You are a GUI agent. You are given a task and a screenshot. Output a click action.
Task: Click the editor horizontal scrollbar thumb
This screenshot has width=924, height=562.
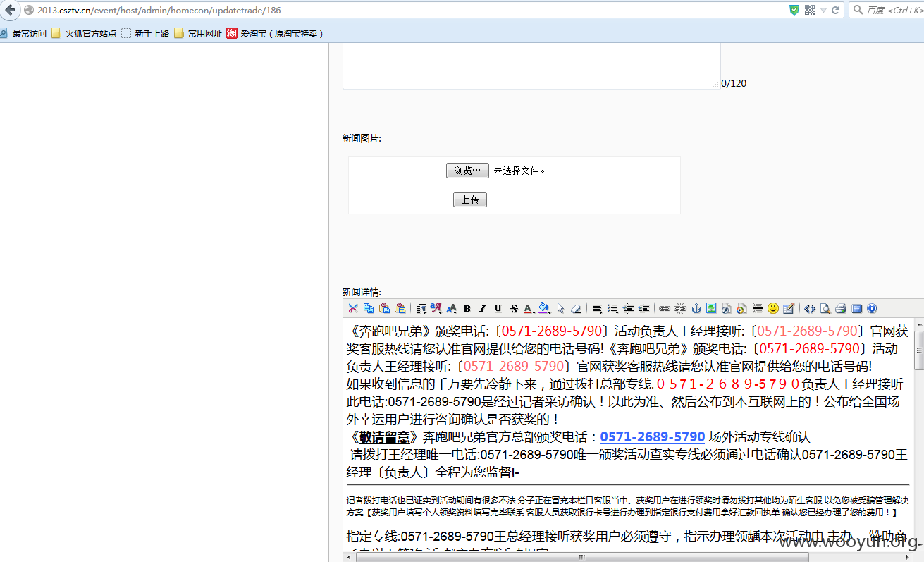point(581,557)
